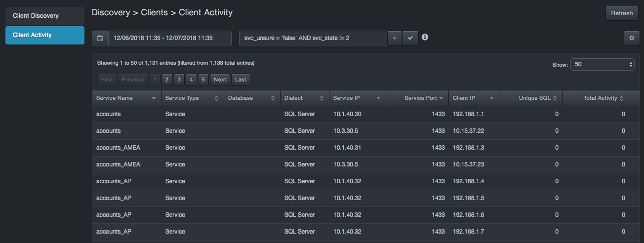Go to page 2

point(167,80)
